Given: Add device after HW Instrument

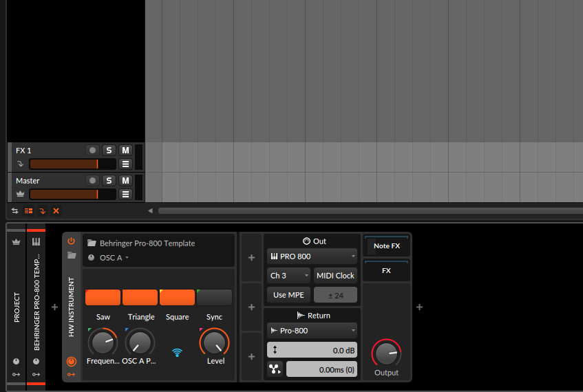Looking at the screenshot, I should 419,307.
